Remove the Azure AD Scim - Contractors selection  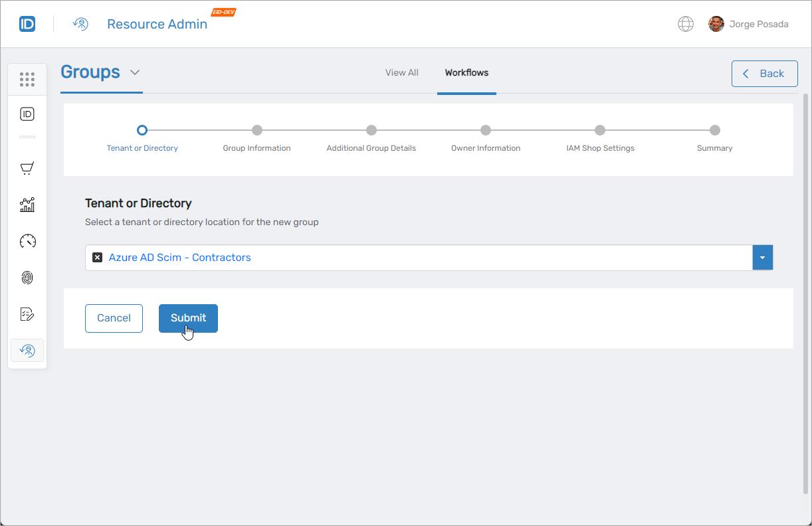(97, 258)
